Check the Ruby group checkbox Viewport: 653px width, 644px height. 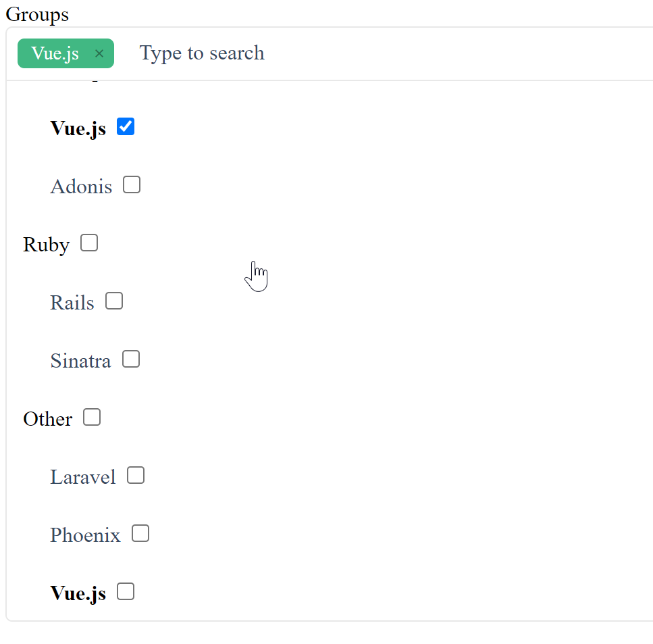(x=88, y=242)
